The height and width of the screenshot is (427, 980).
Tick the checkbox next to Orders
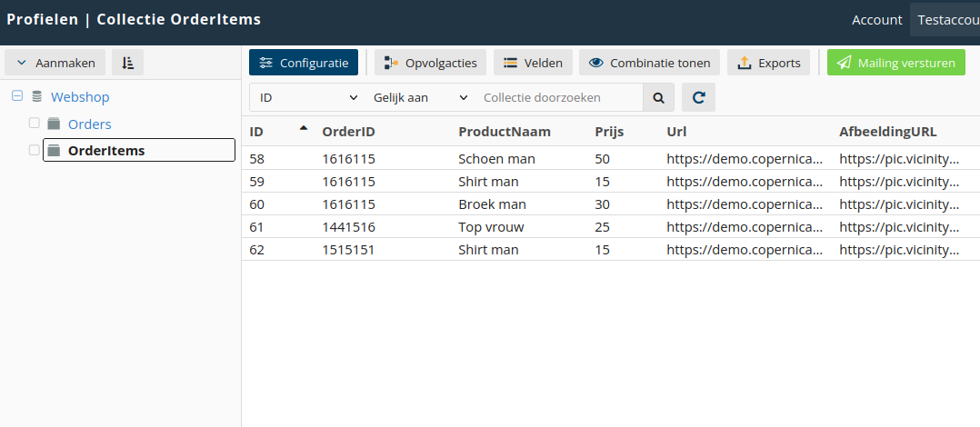(x=35, y=123)
